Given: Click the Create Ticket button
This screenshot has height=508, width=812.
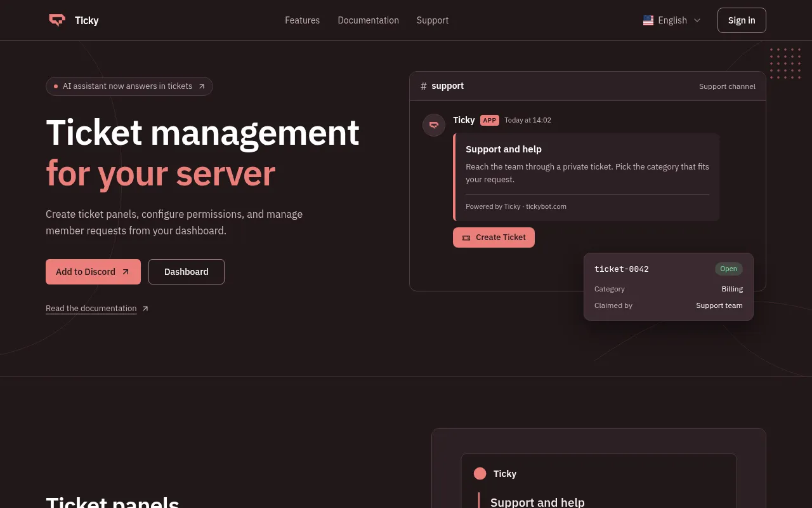Looking at the screenshot, I should coord(494,237).
